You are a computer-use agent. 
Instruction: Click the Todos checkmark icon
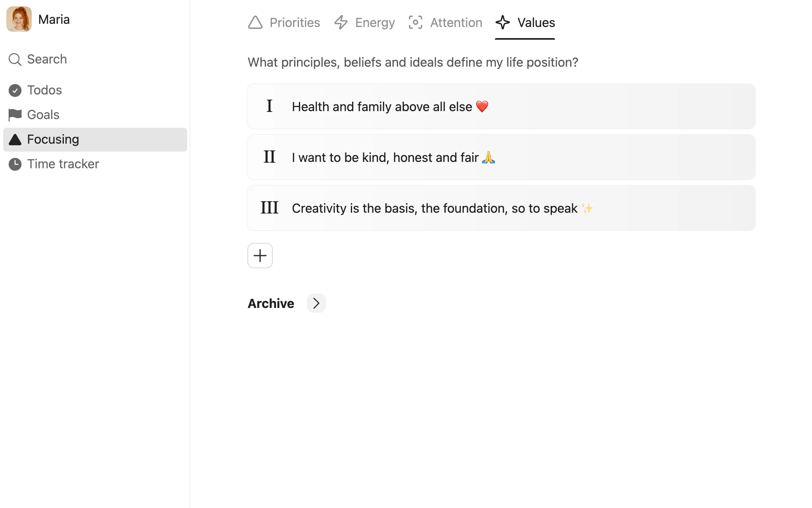pos(15,90)
